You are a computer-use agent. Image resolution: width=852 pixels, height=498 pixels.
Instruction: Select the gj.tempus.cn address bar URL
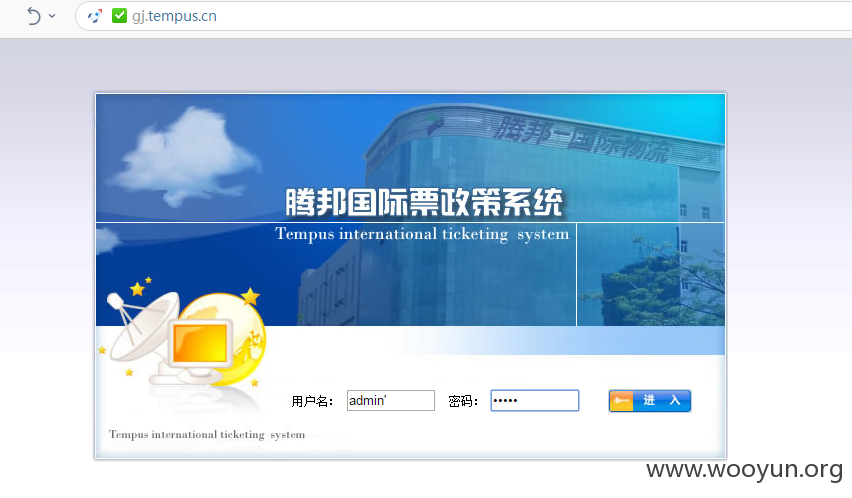click(174, 16)
